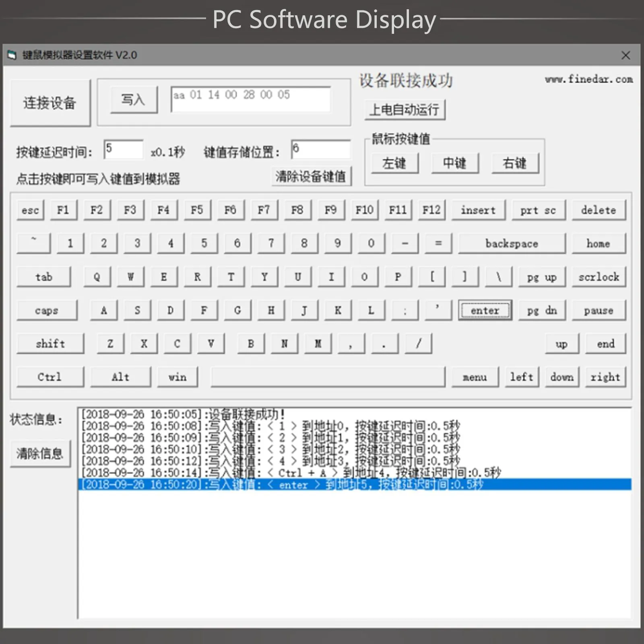The height and width of the screenshot is (644, 644).
Task: Click the 上电自动运行 auto-run button
Action: [x=405, y=110]
